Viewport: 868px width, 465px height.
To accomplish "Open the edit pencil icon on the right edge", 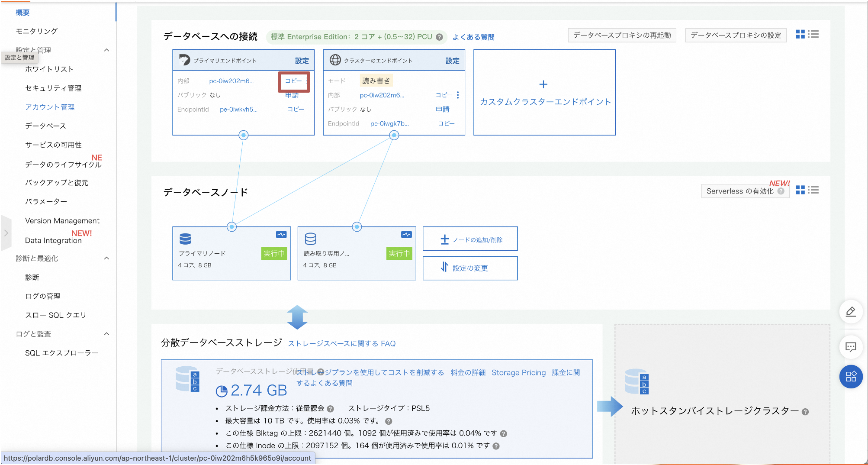I will [851, 312].
